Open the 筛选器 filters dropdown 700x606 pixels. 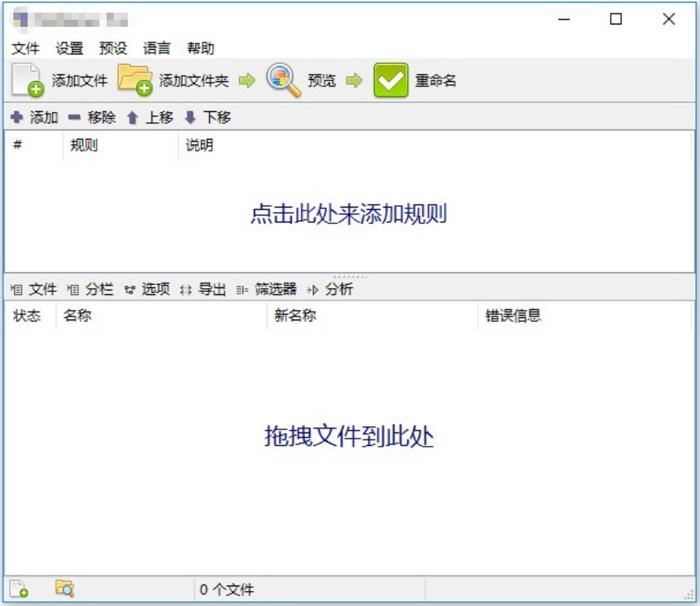[x=267, y=289]
